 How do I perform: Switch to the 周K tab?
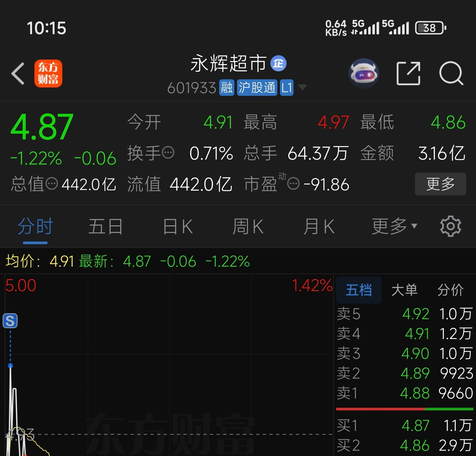(248, 227)
